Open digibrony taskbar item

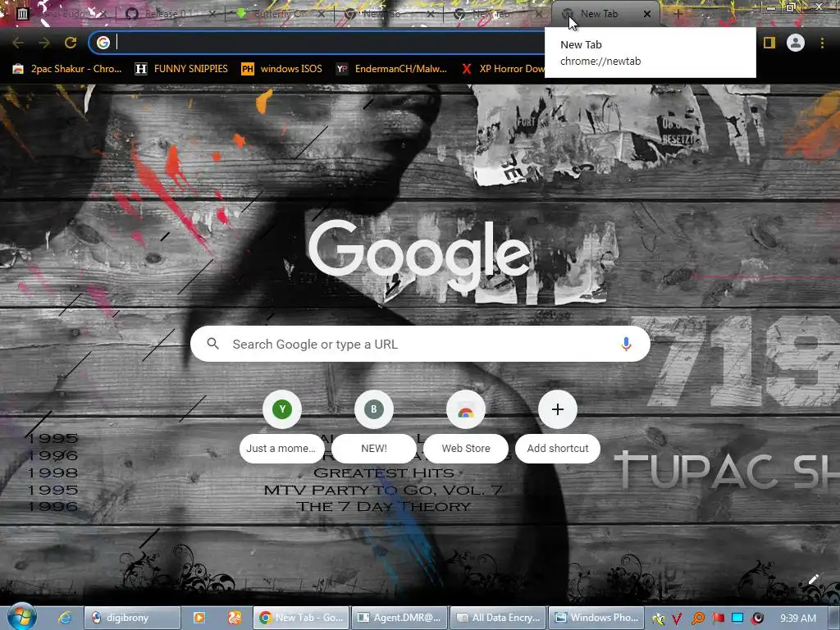pos(132,618)
